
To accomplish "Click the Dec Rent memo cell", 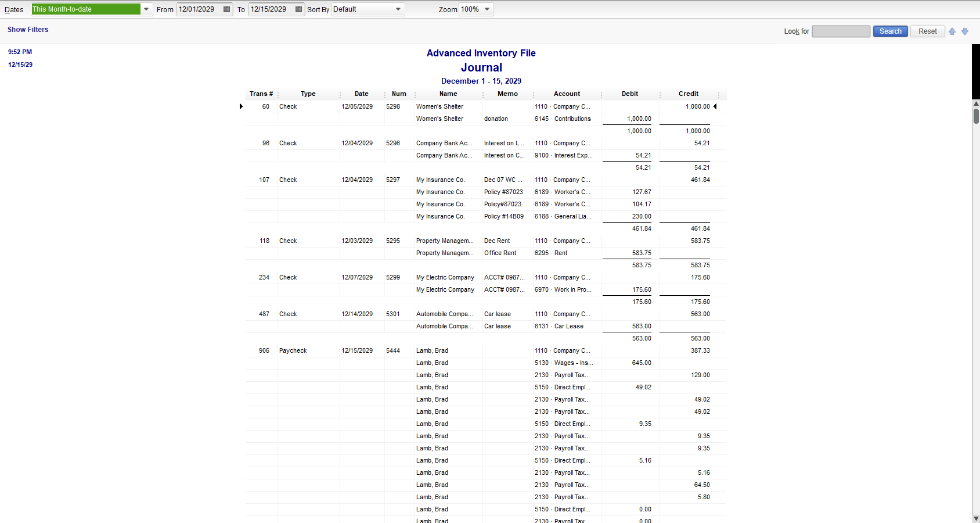I will click(x=497, y=241).
